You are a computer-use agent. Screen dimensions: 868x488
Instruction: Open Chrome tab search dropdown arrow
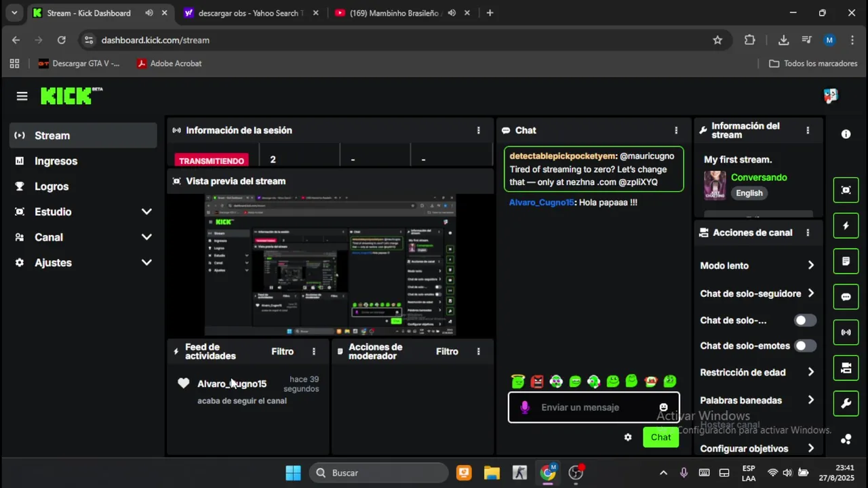[x=14, y=13]
